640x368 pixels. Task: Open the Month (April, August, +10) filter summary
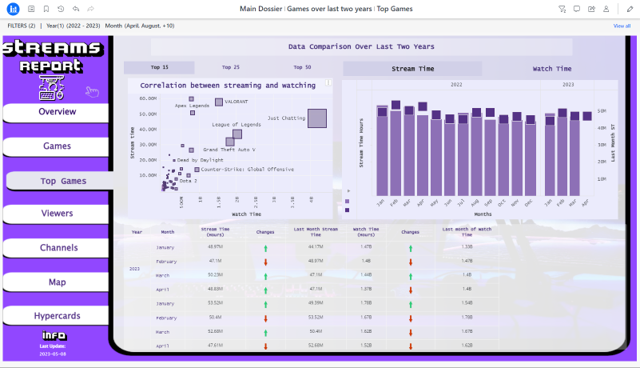pyautogui.click(x=140, y=26)
